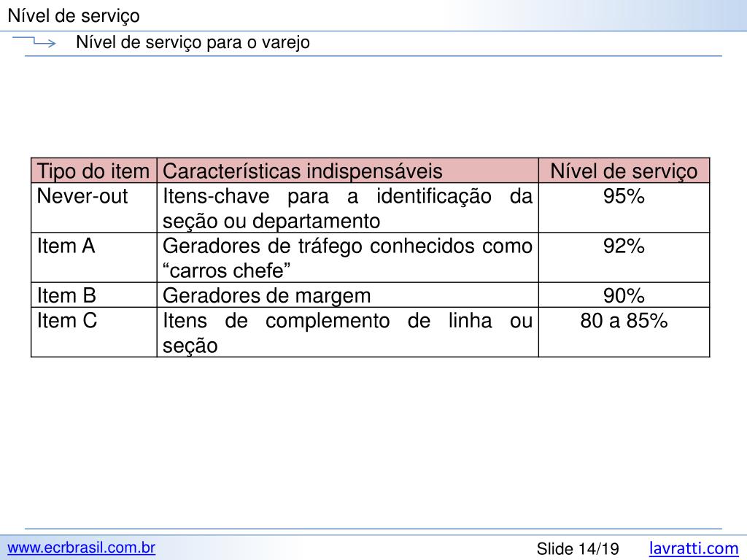Viewport: 747px width, 560px height.
Task: Select the 'Características indispensáveis' header cell
Action: 348,171
